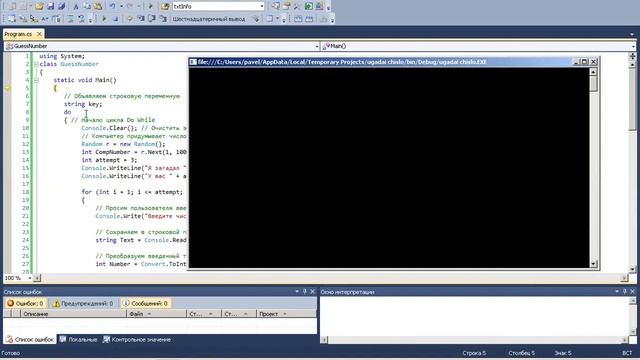Switch to the Список ошибок bottom tab
Screen dimensions: 640x360
[x=30, y=339]
